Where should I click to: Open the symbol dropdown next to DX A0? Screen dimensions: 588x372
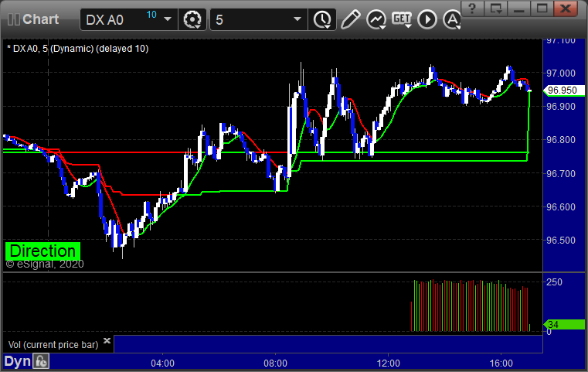coord(168,19)
